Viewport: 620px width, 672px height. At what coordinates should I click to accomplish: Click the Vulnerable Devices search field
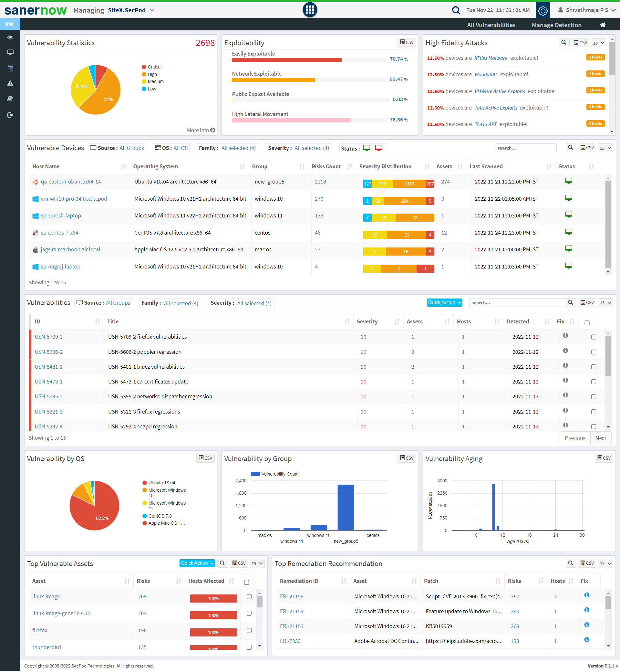click(x=525, y=148)
